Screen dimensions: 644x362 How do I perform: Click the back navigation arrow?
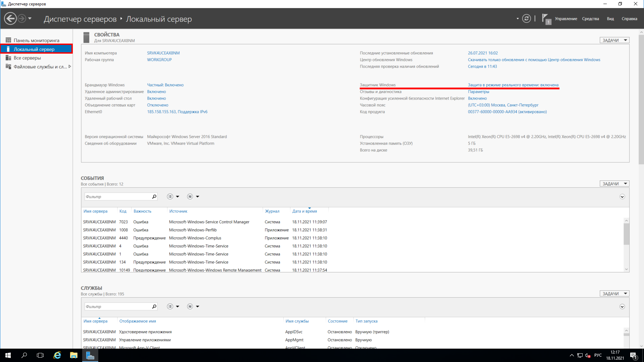pos(10,18)
